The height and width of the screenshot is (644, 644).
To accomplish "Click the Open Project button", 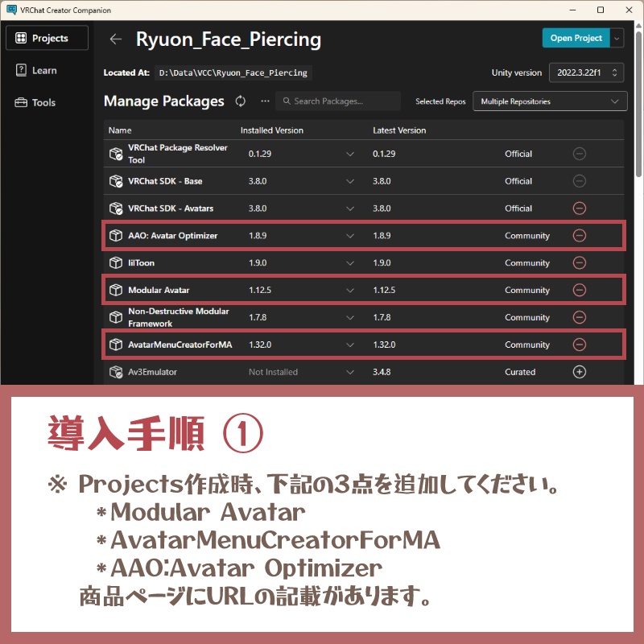I will coord(576,38).
